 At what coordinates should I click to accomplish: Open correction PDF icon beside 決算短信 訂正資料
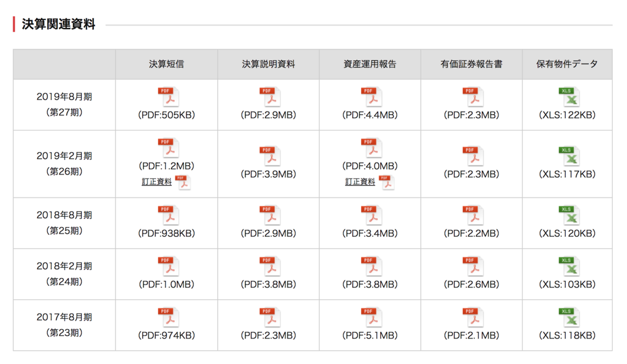click(183, 183)
